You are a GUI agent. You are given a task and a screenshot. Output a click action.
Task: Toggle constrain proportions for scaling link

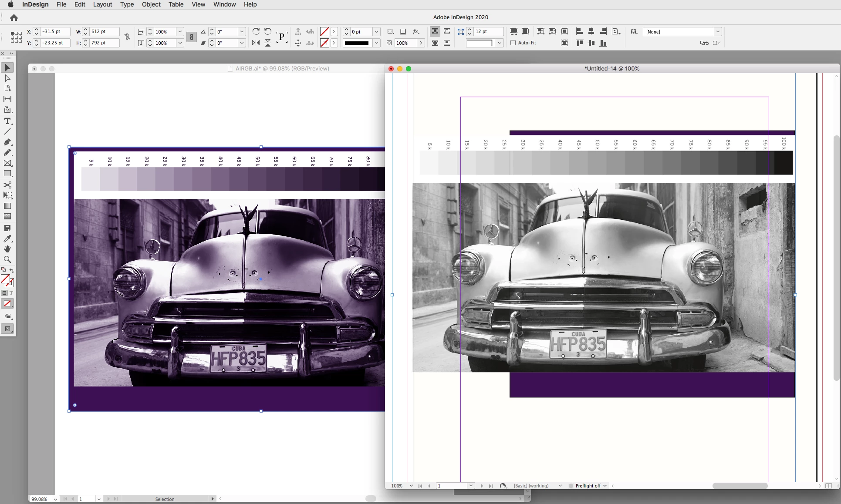[x=191, y=37]
